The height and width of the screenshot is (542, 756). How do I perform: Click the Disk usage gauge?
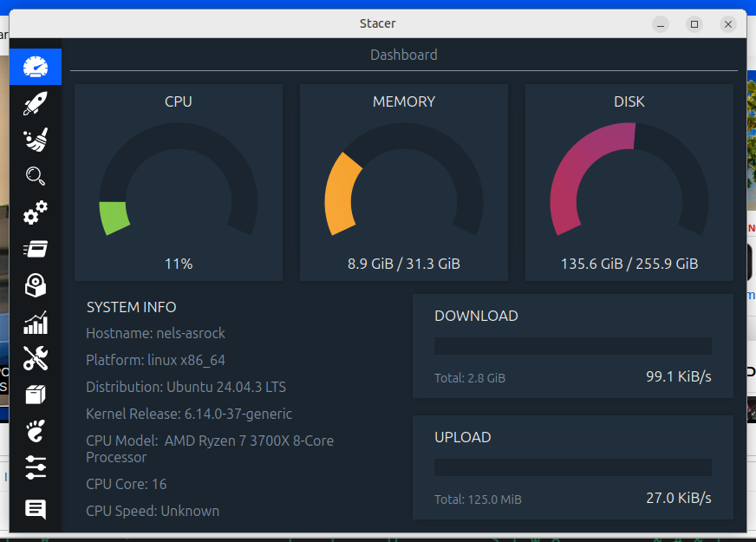[x=629, y=182]
